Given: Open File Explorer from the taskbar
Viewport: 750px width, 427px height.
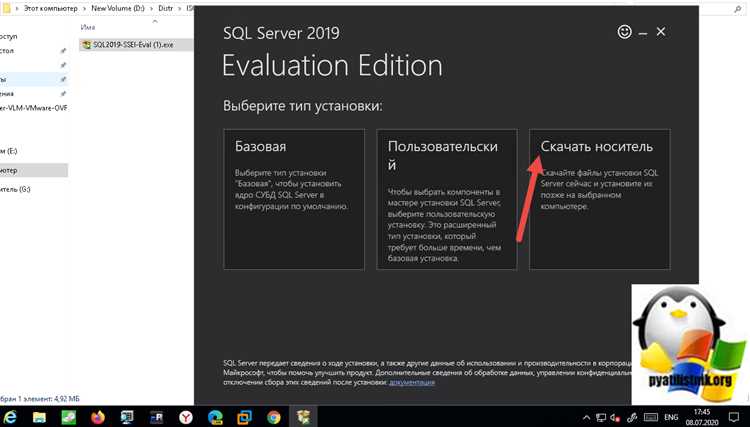Looking at the screenshot, I should 39,417.
